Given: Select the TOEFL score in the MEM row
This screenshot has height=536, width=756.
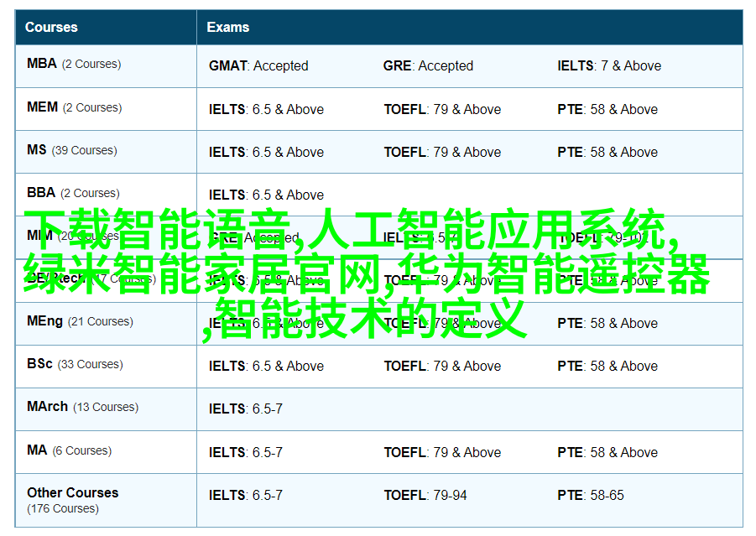Looking at the screenshot, I should tap(442, 109).
